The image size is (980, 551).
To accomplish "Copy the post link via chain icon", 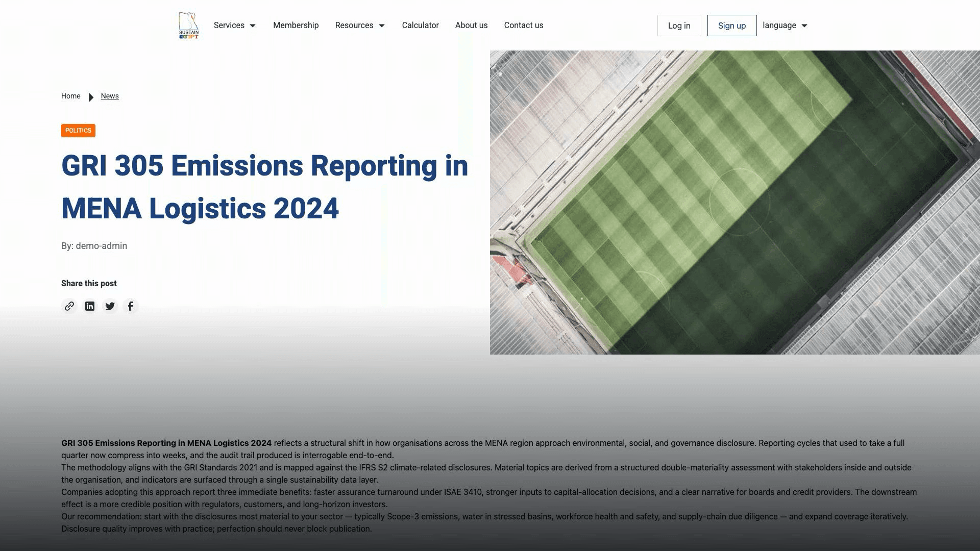I will click(x=69, y=306).
